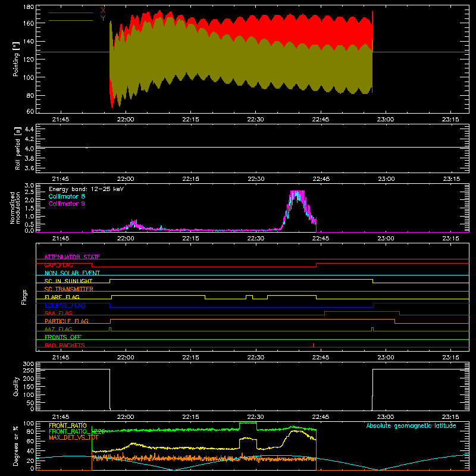The height and width of the screenshot is (476, 476).
Task: Click the 23:00 time label under Flags plot
Action: point(386,358)
